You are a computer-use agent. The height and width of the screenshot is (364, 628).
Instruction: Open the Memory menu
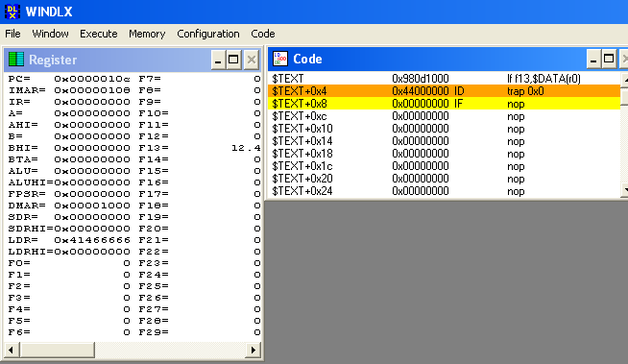(x=147, y=34)
